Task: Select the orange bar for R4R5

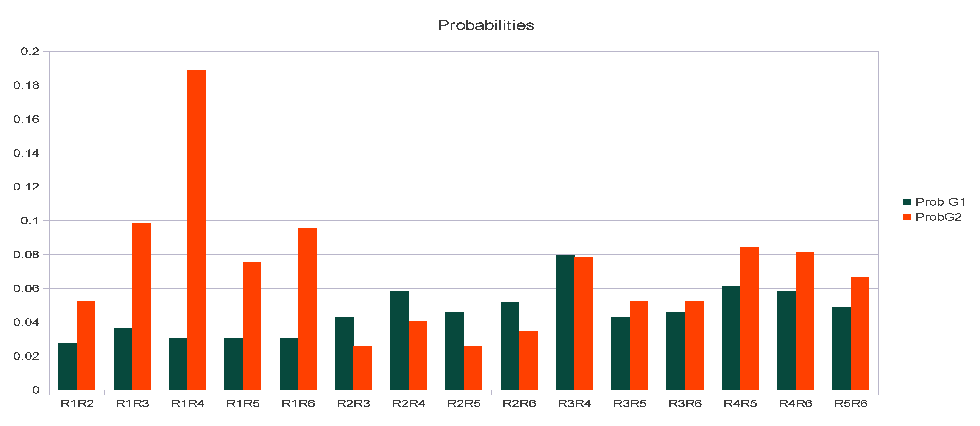Action: 749,319
